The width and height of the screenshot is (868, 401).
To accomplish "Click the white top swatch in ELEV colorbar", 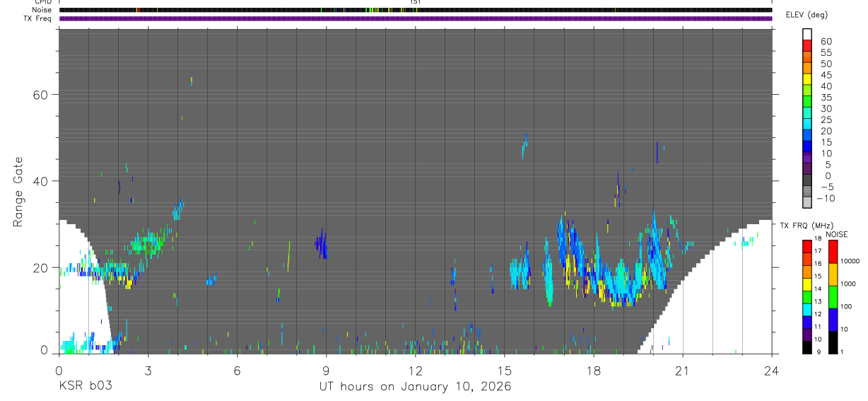I will [807, 34].
